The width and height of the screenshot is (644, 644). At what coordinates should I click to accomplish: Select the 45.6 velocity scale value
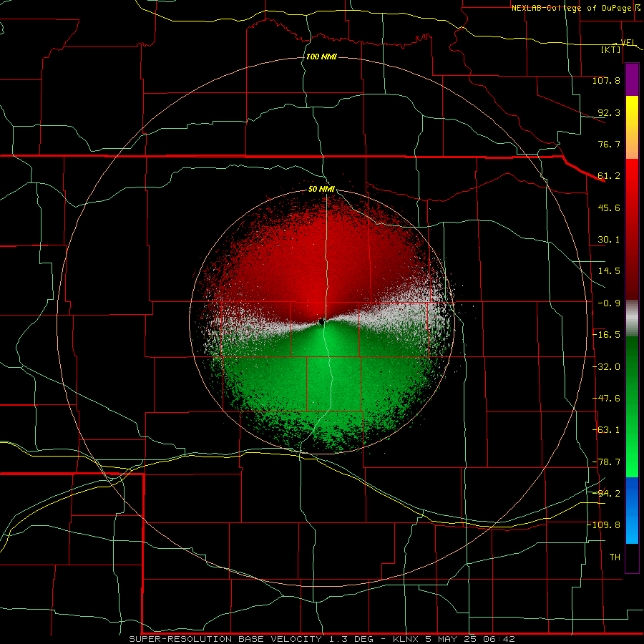point(609,208)
